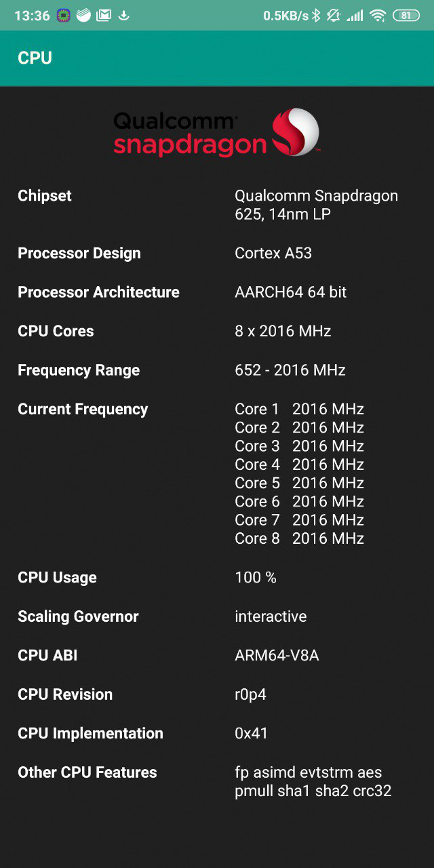Tap the CPU Usage 100 % value
This screenshot has width=434, height=868.
pos(256,577)
